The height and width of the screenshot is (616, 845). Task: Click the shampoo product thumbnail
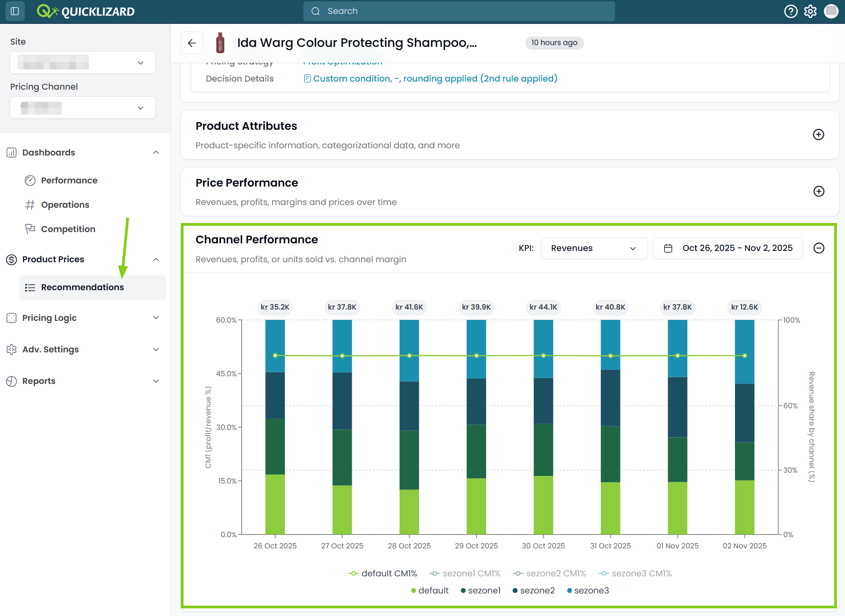(x=220, y=43)
